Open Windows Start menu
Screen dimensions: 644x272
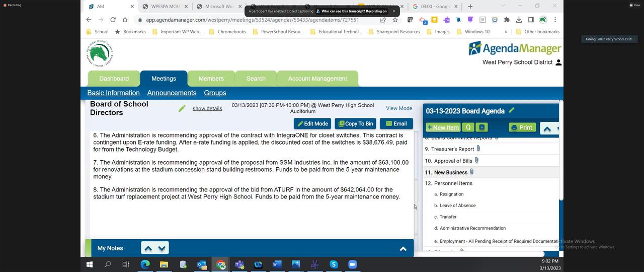coord(90,264)
